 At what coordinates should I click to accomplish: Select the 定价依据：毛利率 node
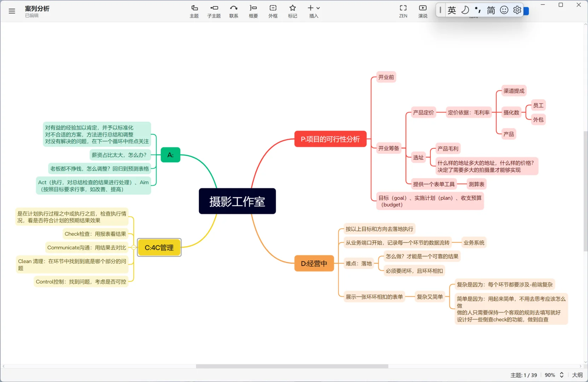click(468, 112)
